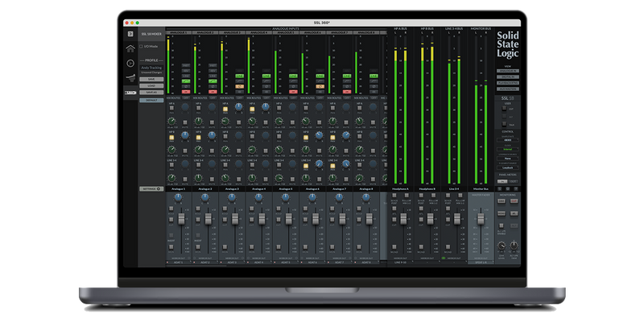
Task: Toggle green high-pass filter on Analogue 1 input
Action: (x=186, y=81)
